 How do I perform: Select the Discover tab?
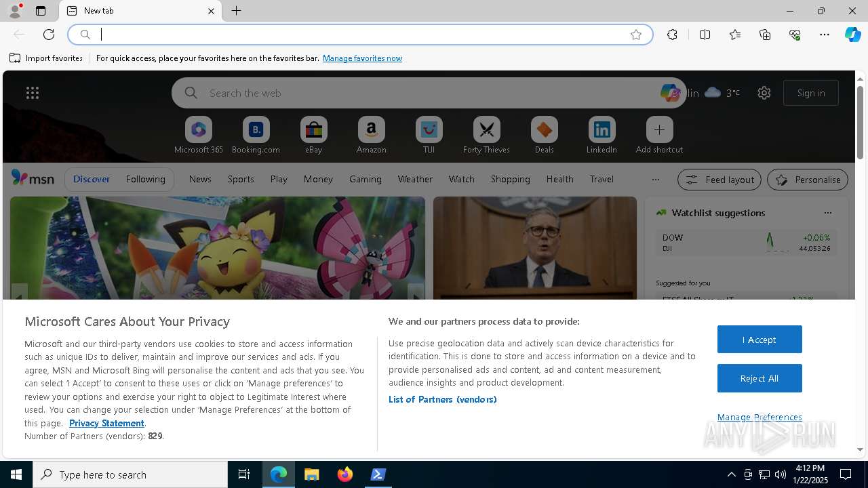(x=92, y=179)
